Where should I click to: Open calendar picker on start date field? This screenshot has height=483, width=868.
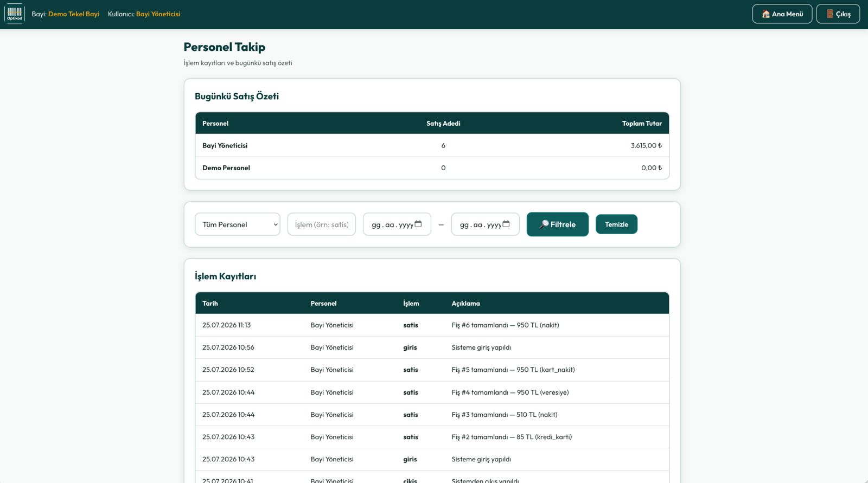418,224
